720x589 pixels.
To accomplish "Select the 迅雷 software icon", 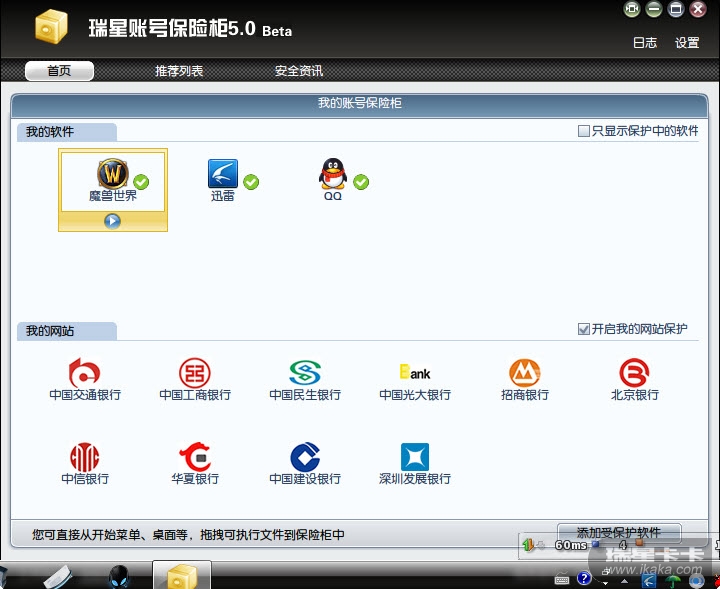I will point(223,174).
